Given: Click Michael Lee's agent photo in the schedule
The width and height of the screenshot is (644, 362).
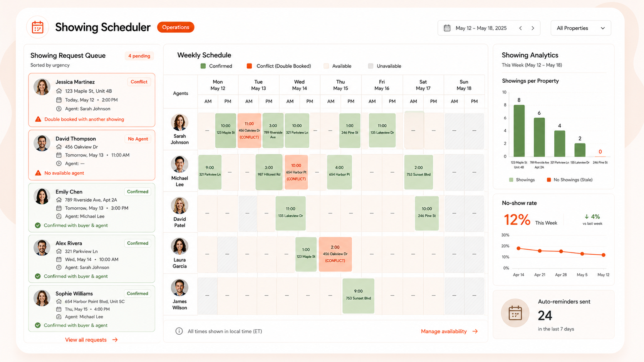Looking at the screenshot, I should pyautogui.click(x=179, y=165).
